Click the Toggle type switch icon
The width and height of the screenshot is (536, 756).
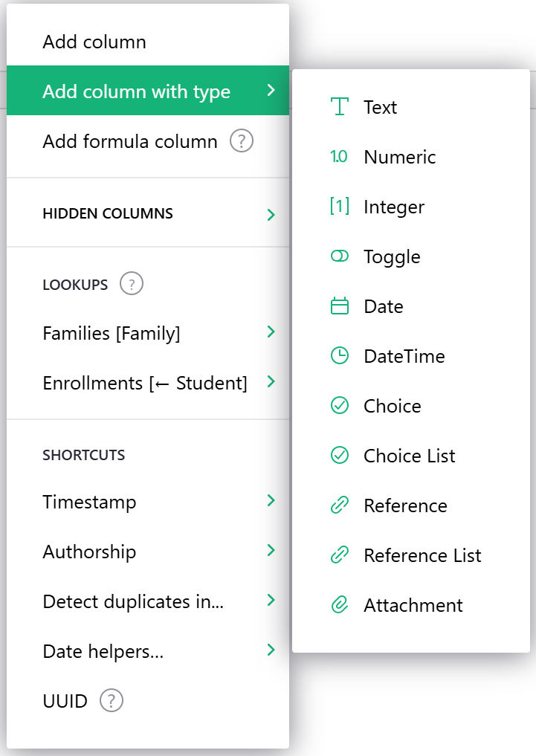pos(339,256)
